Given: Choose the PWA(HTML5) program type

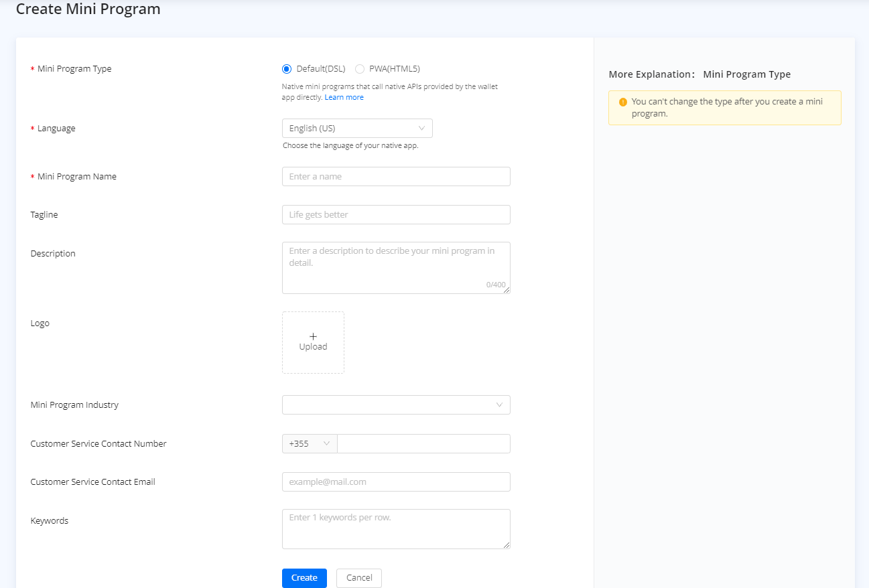Looking at the screenshot, I should click(360, 69).
